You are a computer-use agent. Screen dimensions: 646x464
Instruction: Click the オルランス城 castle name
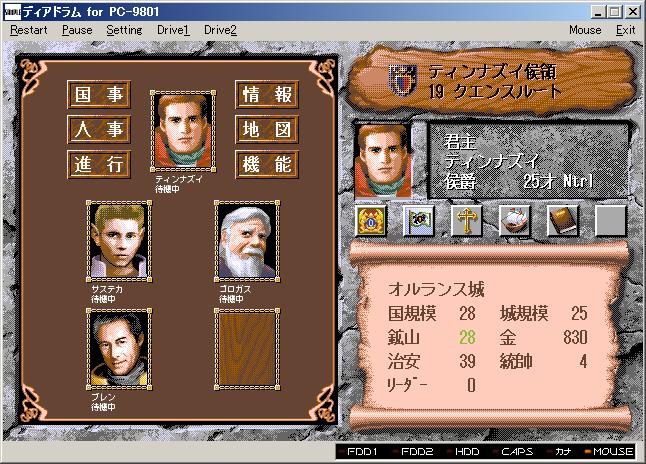coord(436,289)
